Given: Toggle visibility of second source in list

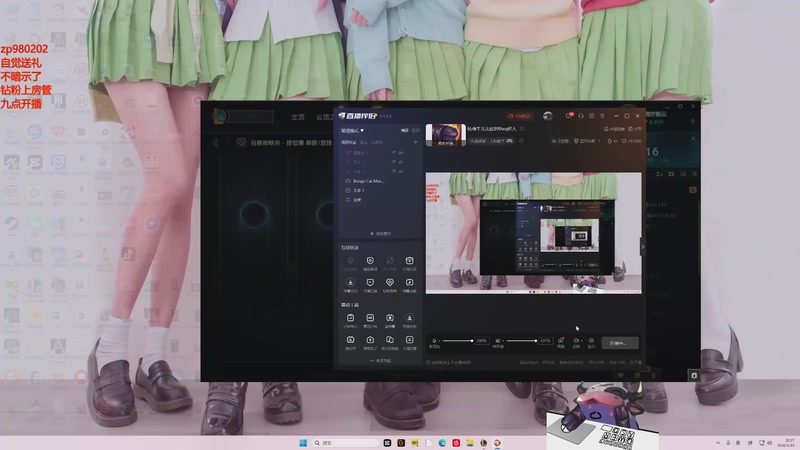Looking at the screenshot, I should [x=394, y=162].
